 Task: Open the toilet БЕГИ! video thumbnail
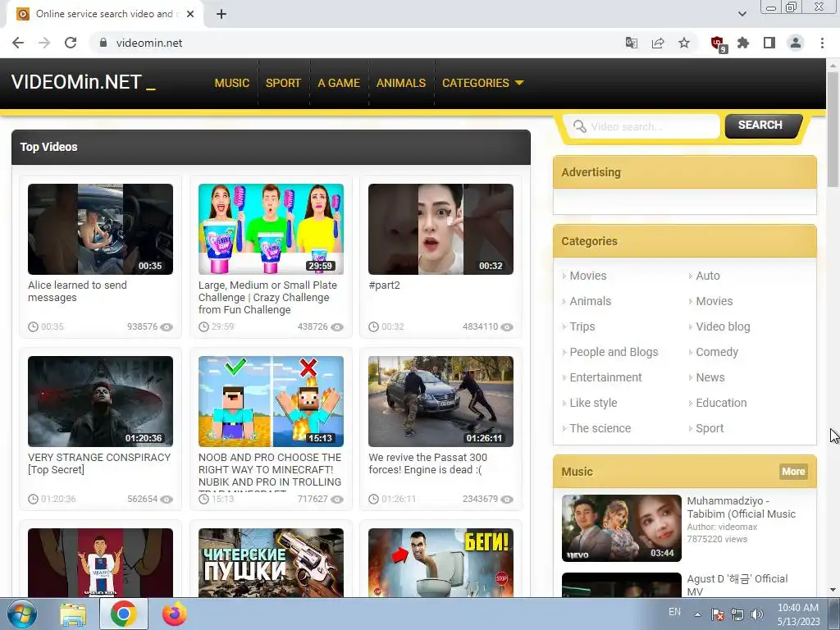[441, 563]
